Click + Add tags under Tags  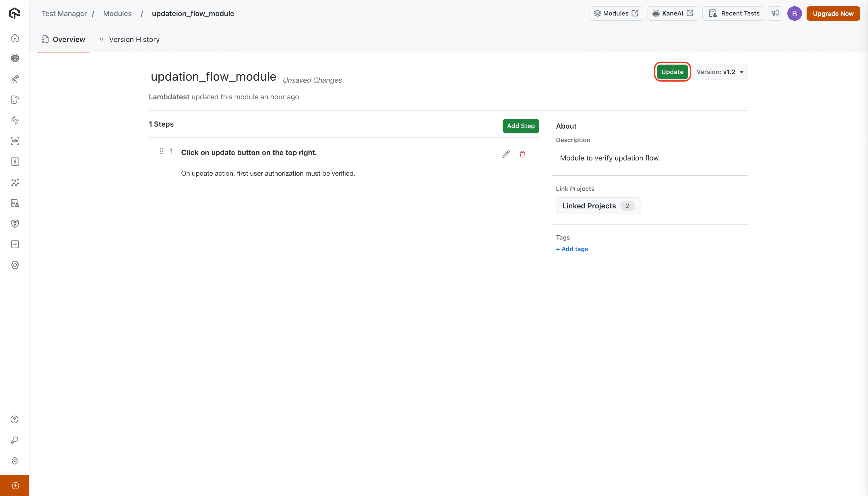click(x=571, y=249)
